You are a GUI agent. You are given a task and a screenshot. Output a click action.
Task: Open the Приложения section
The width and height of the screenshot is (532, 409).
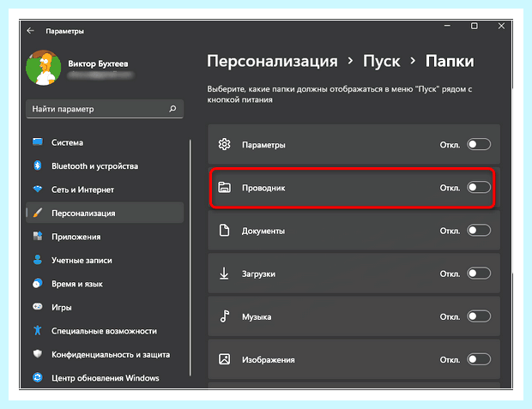click(x=105, y=237)
